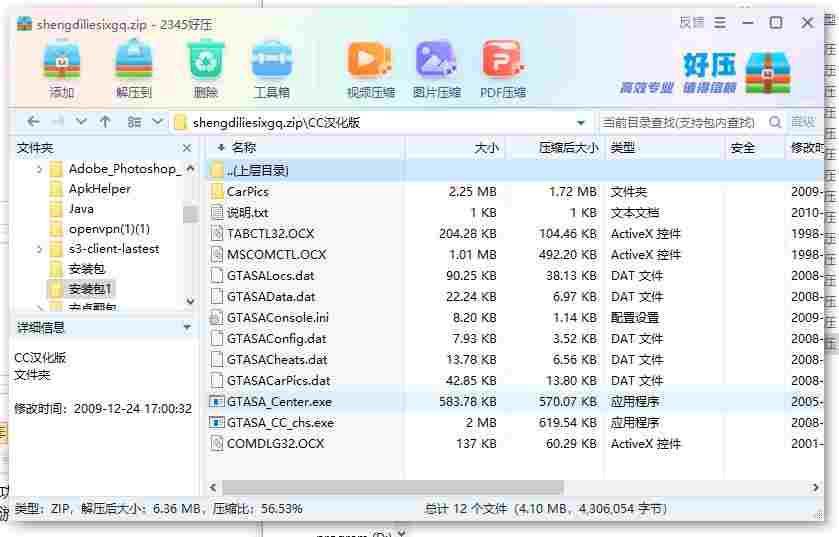Select the ..(上层目录) parent directory row

pyautogui.click(x=515, y=170)
